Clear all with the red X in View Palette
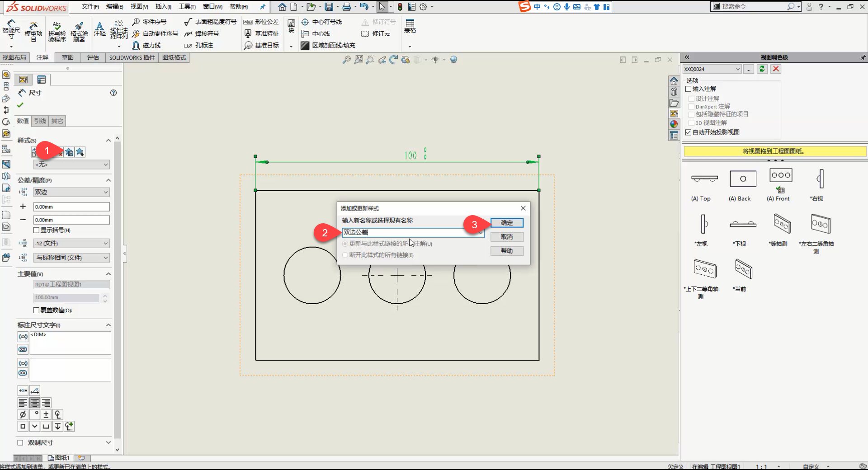 point(776,69)
